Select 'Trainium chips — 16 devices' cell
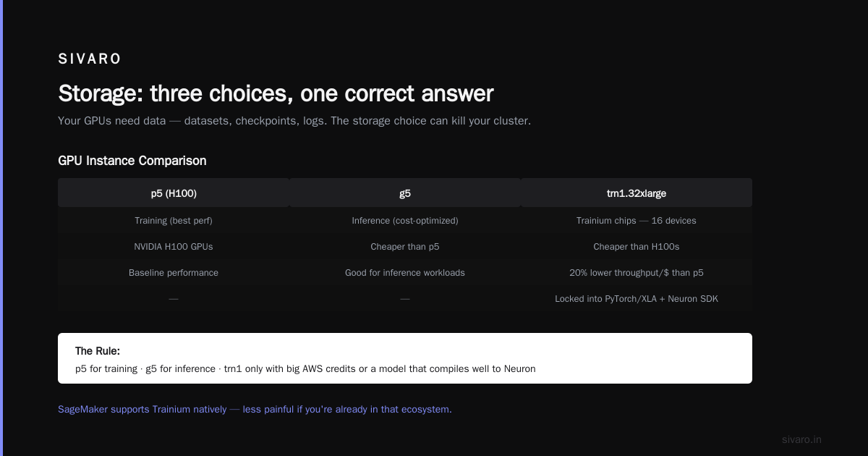 coord(637,220)
